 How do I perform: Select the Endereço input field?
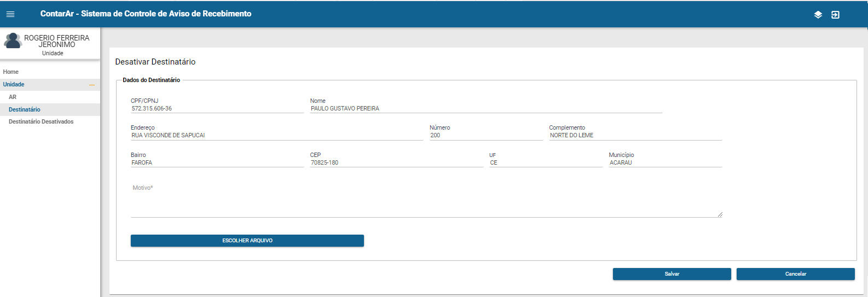[276, 135]
